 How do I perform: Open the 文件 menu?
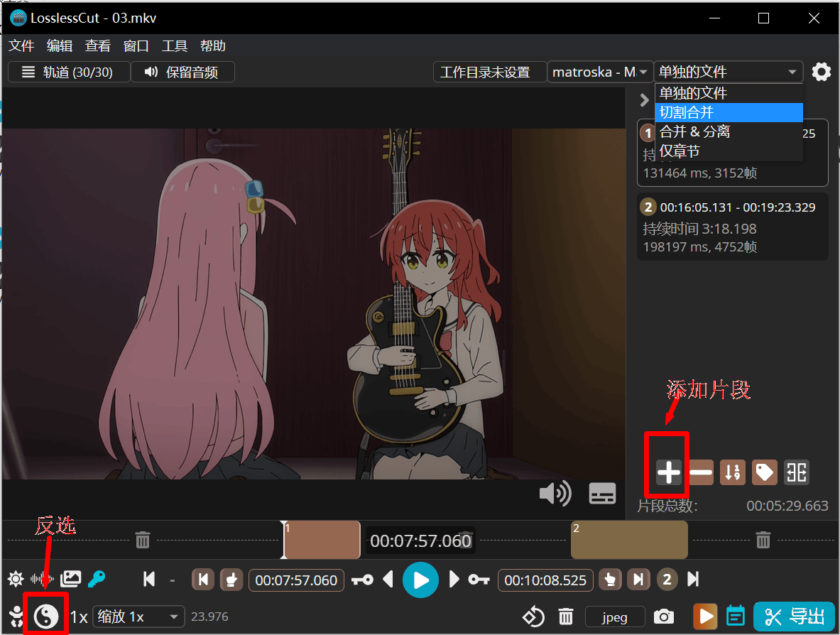[x=21, y=46]
